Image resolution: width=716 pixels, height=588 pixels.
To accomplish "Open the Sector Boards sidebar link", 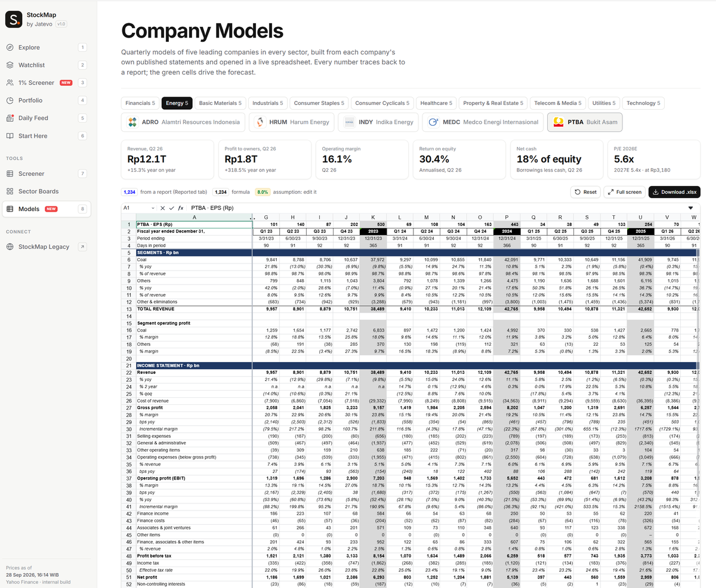I will pyautogui.click(x=47, y=191).
